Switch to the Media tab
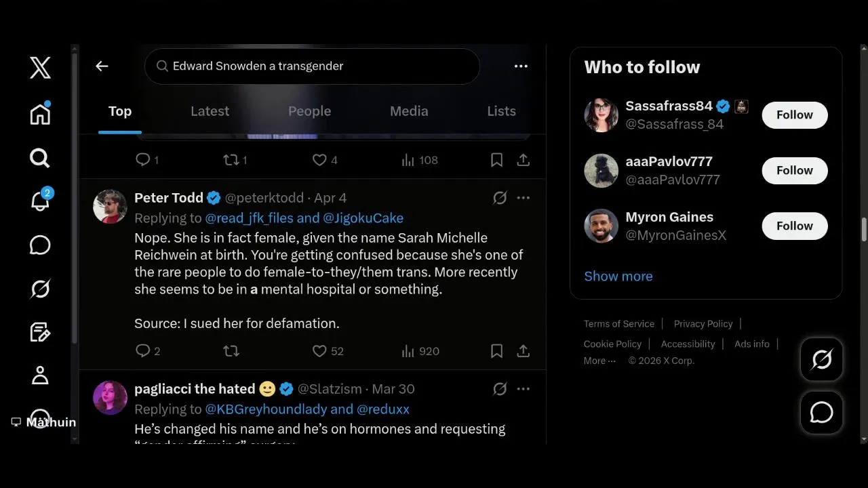The image size is (868, 488). [x=409, y=111]
